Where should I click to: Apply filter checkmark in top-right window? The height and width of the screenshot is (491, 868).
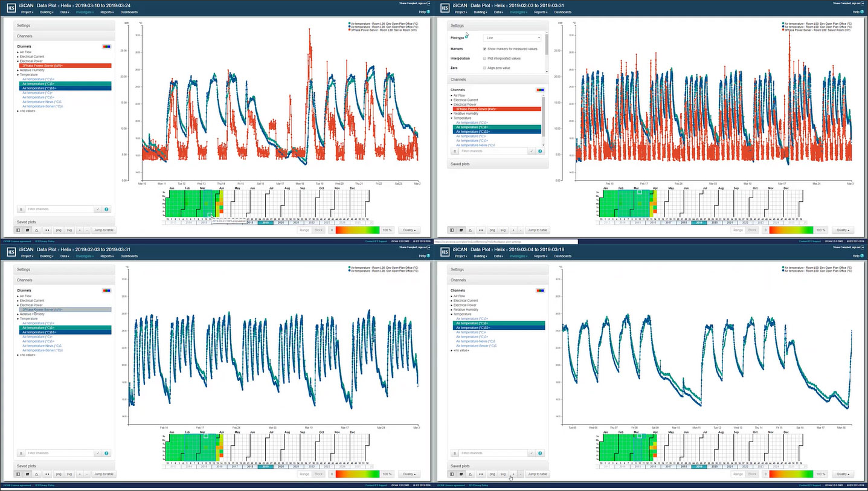click(x=532, y=150)
